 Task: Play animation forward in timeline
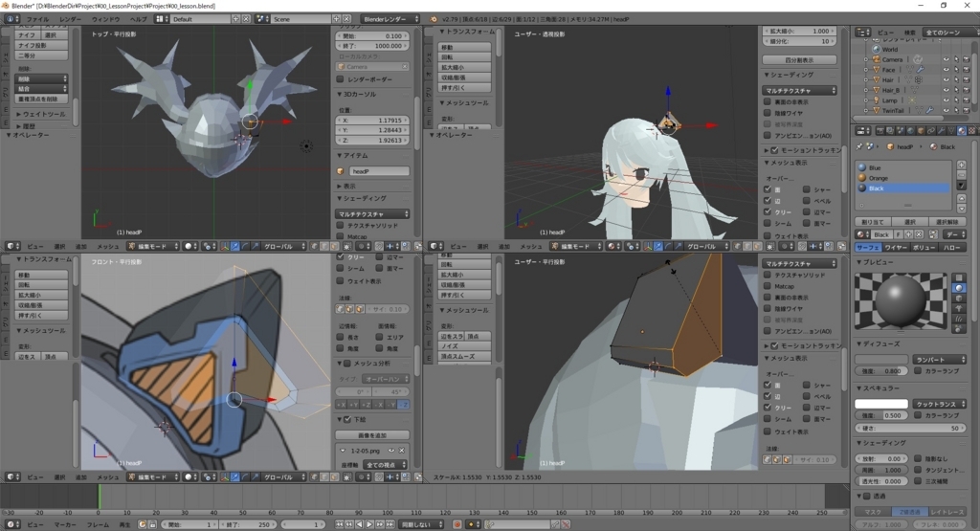click(x=369, y=524)
